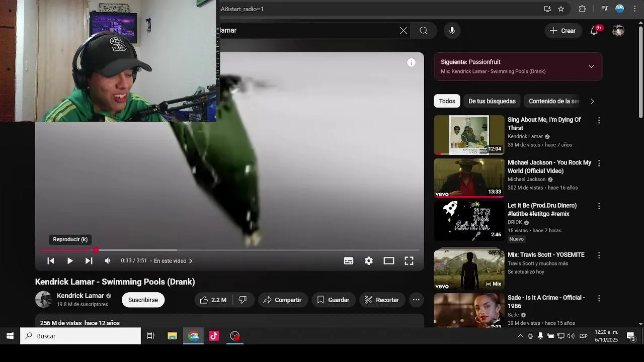This screenshot has width=644, height=362.
Task: Share the video via Compartir
Action: click(x=283, y=300)
